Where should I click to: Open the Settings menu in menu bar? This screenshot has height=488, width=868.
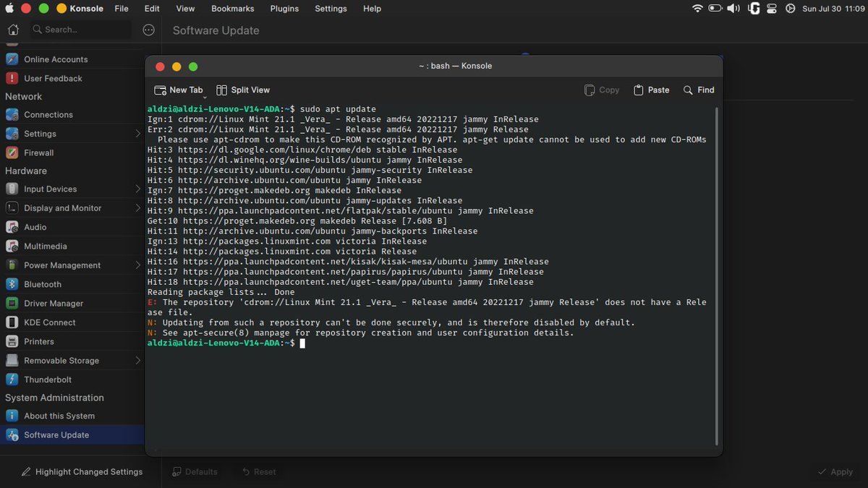(x=331, y=9)
